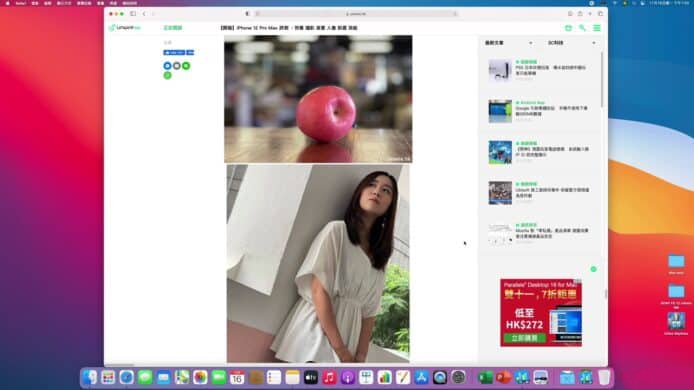Click the Safari address bar
The image size is (694, 390).
click(356, 14)
